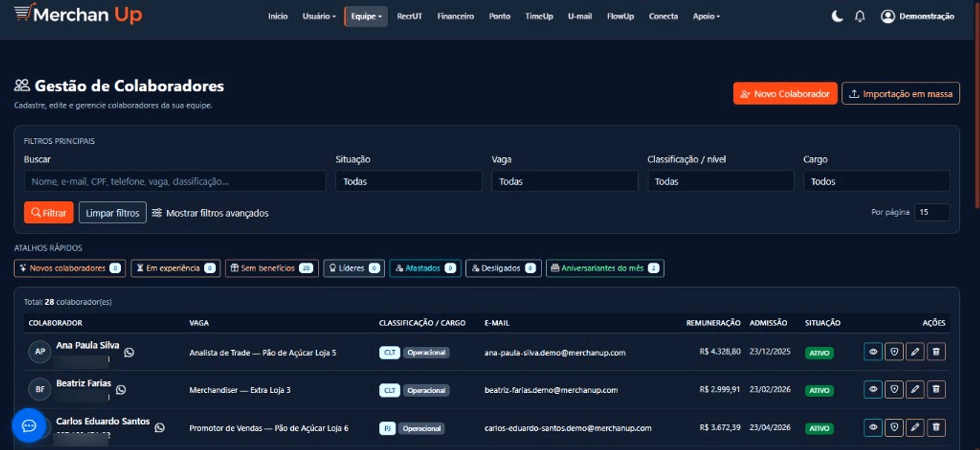Click the Merchan Up logo
Image resolution: width=980 pixels, height=450 pixels.
[x=78, y=14]
